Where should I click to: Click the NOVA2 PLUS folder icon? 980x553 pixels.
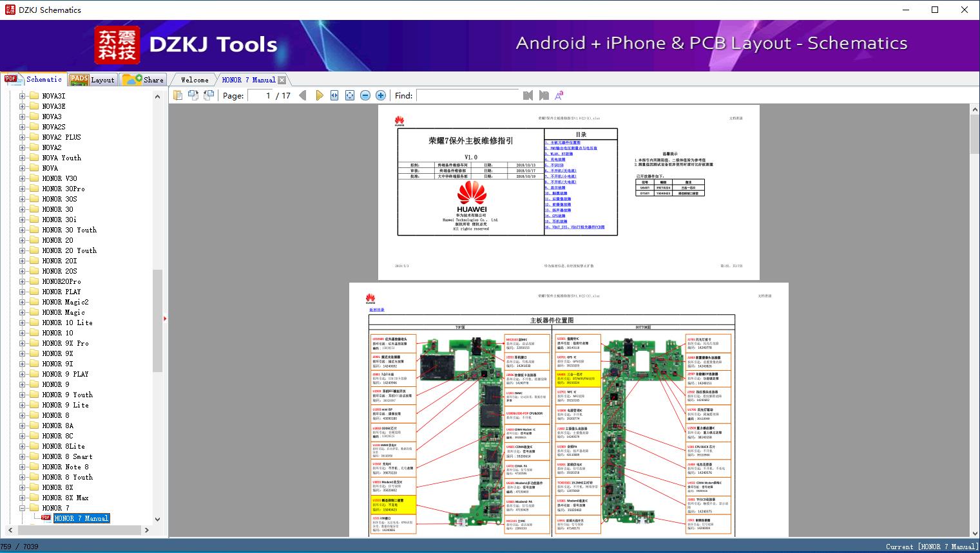tap(34, 137)
